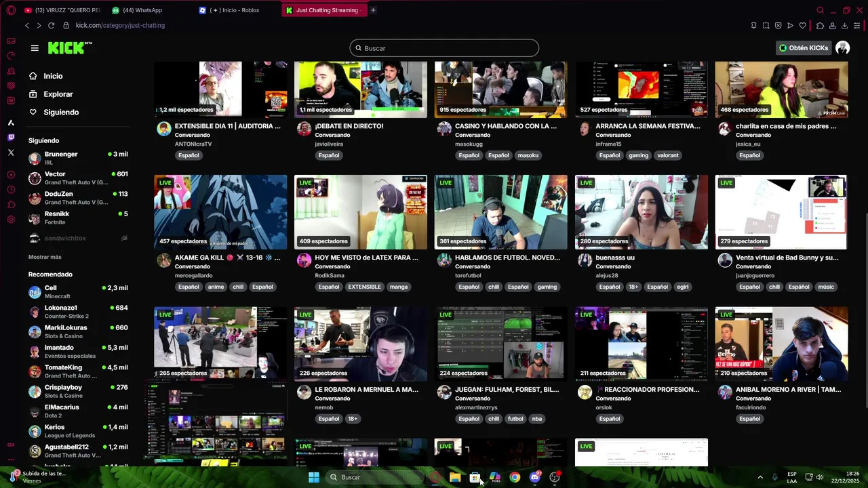Select the manga tag under RodikSama

(x=399, y=287)
